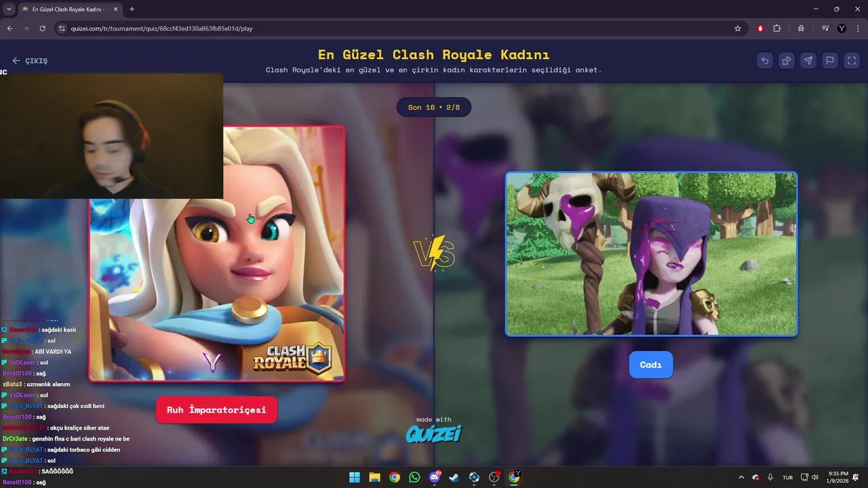Open the media controls music icon
Screen dimensions: 868x488
825,28
